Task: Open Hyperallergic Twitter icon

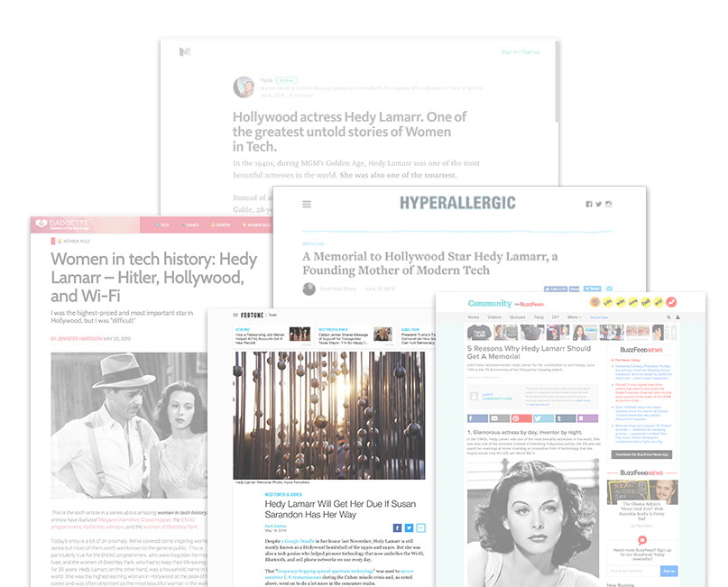Action: 598,204
